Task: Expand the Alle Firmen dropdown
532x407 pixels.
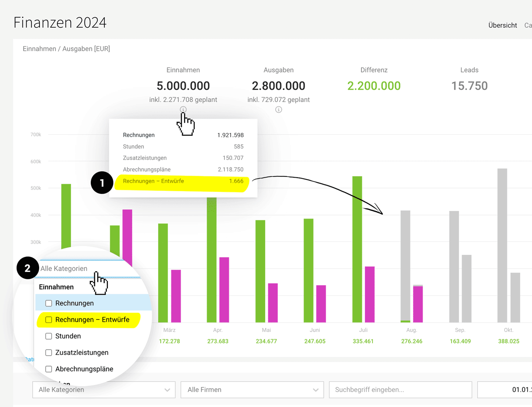Action: [x=252, y=390]
